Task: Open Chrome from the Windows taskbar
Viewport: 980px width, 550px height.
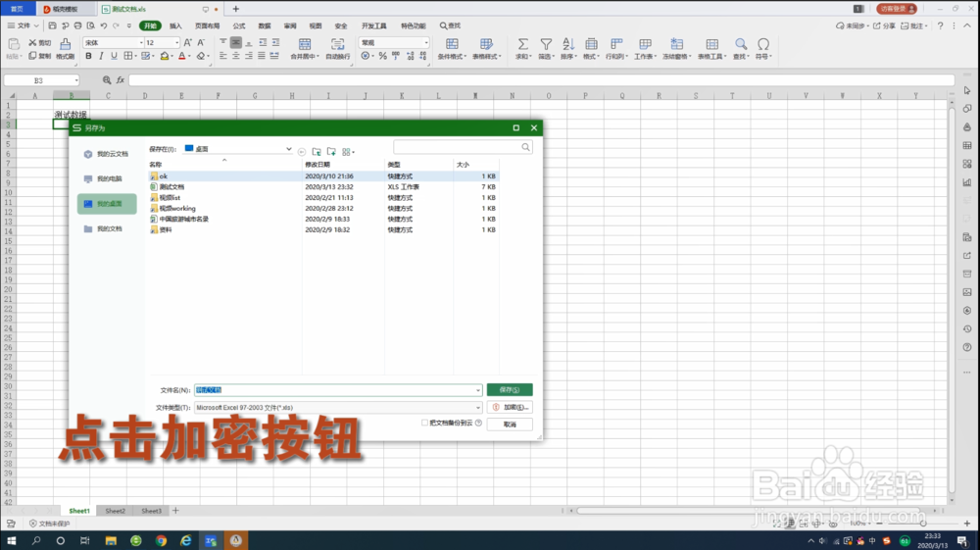Action: click(162, 540)
